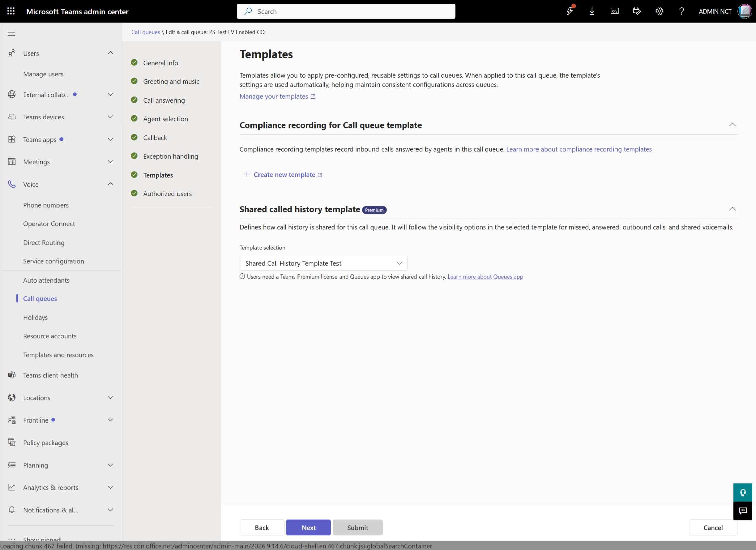The width and height of the screenshot is (756, 550).
Task: Open Auto attendants page
Action: [x=46, y=280]
